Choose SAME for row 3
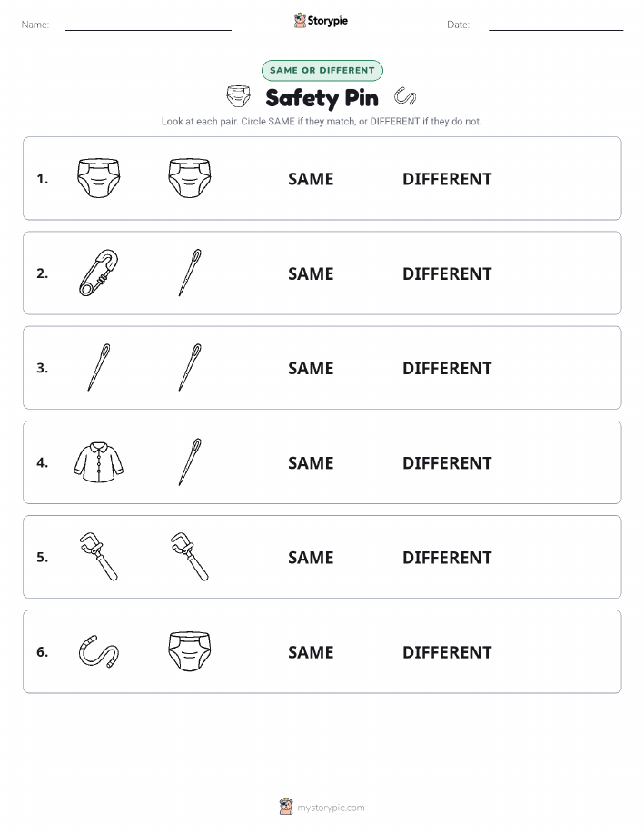The height and width of the screenshot is (833, 644). (311, 368)
